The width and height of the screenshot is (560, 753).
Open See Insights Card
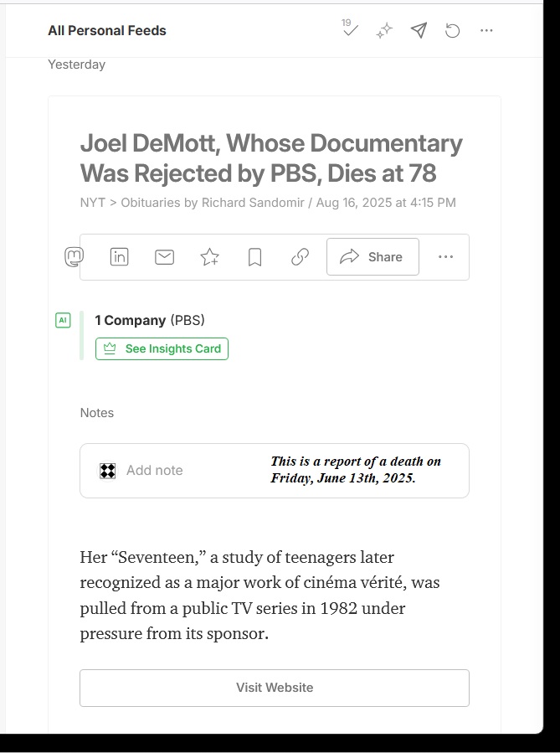click(162, 348)
